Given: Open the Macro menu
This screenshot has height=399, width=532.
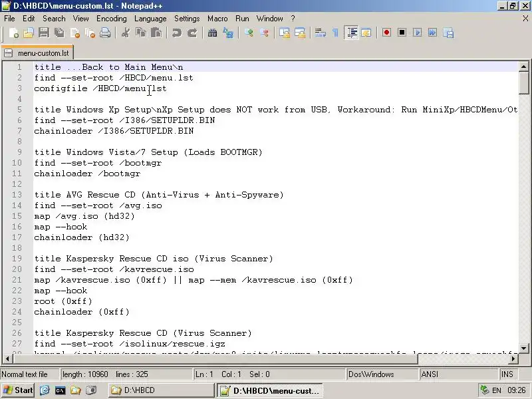Looking at the screenshot, I should [x=217, y=19].
